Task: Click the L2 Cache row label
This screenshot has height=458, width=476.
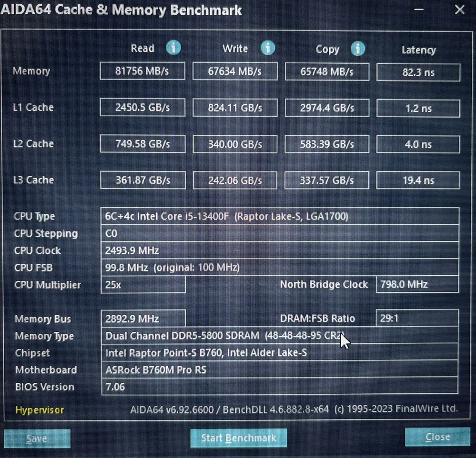Action: pyautogui.click(x=33, y=144)
